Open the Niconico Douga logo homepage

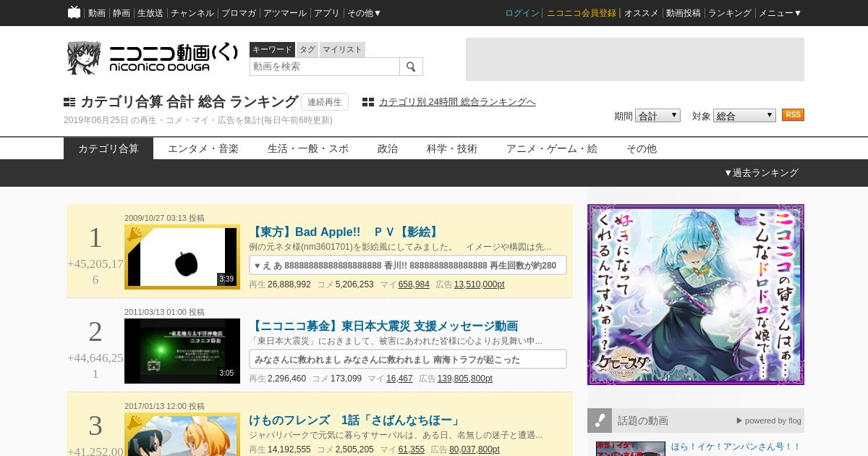click(153, 58)
